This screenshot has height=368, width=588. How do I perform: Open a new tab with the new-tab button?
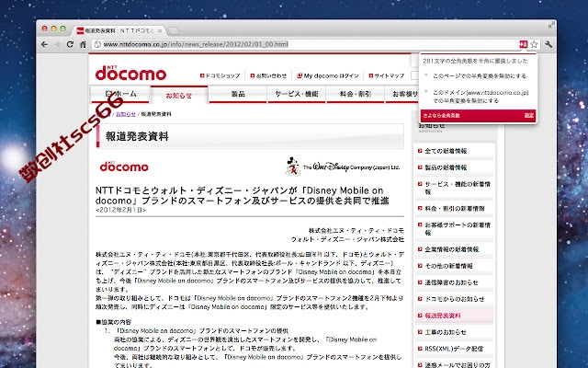tap(174, 30)
